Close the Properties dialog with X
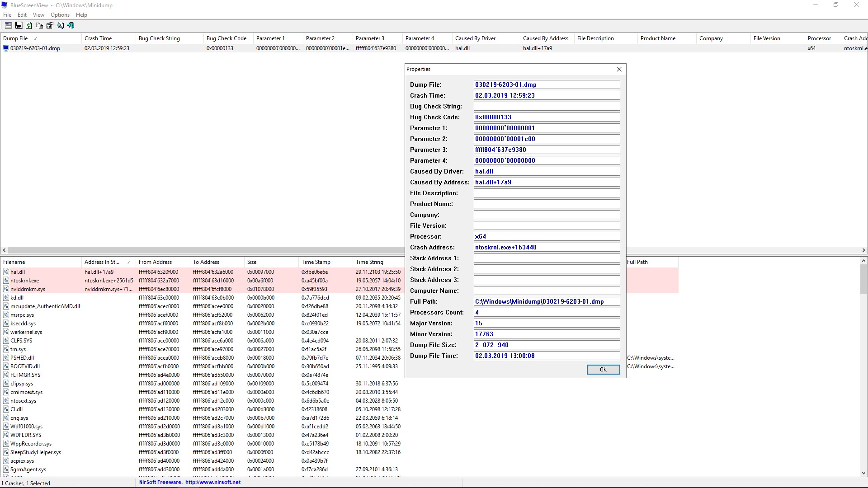Screen dimensions: 868x488 tap(619, 69)
